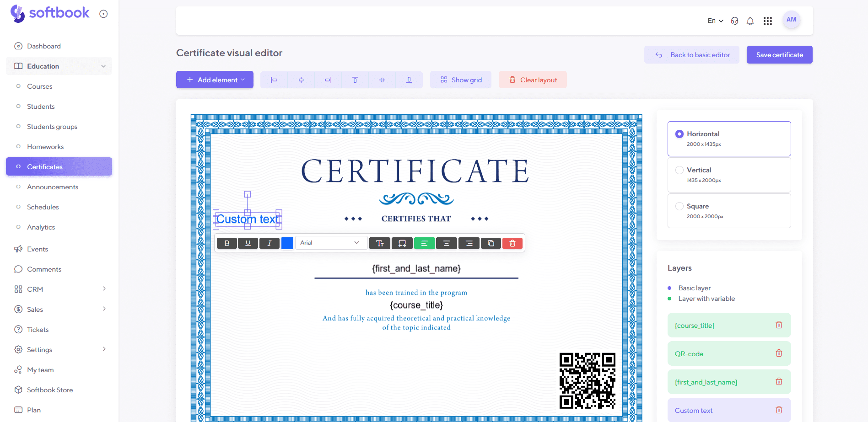Open Certificates in sidebar
This screenshot has width=868, height=422.
click(x=59, y=167)
